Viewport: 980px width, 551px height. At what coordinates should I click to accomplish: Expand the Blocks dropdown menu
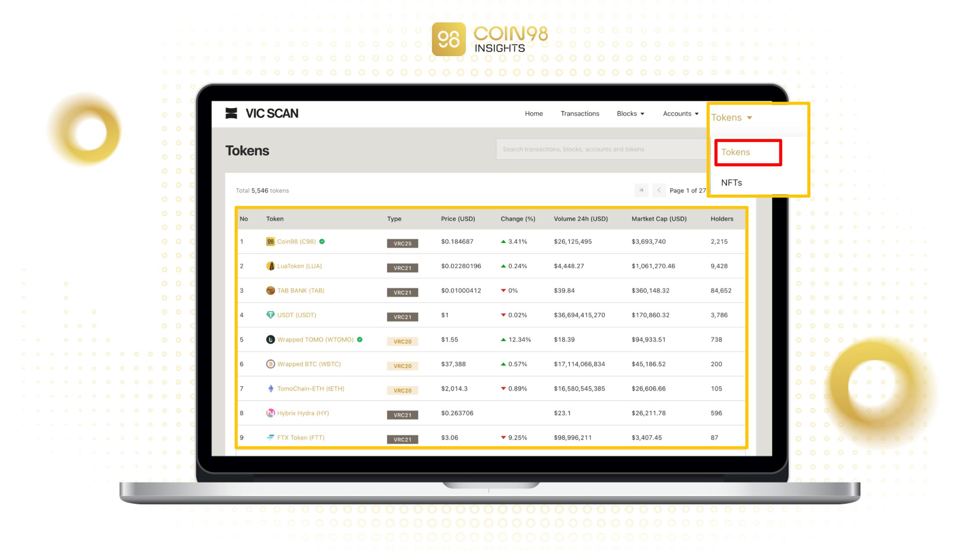point(630,114)
